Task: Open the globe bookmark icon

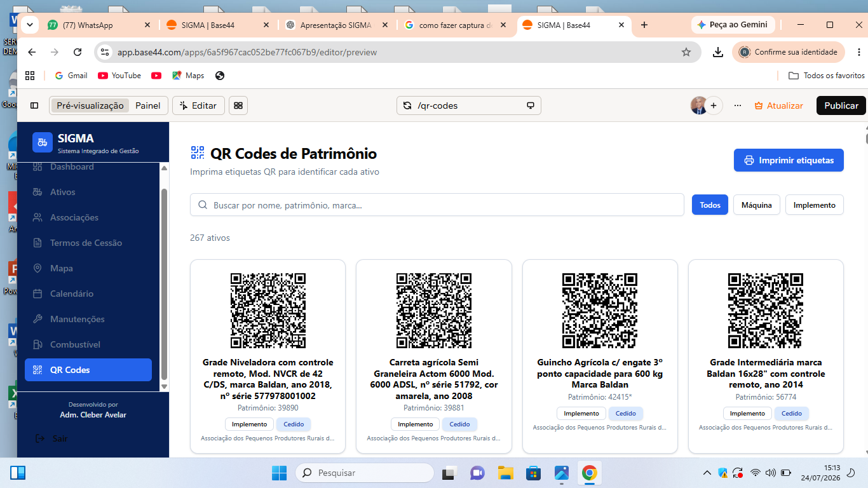Action: pyautogui.click(x=220, y=76)
